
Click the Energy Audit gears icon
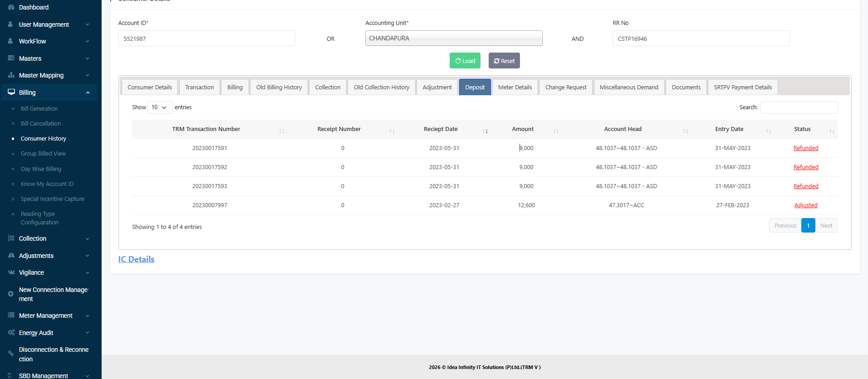tap(11, 333)
